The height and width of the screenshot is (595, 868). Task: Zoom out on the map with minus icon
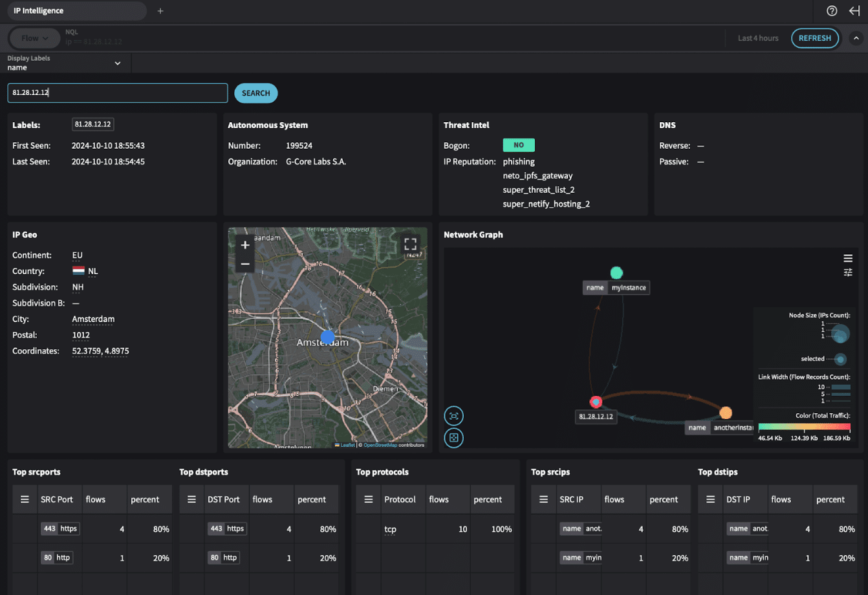coord(245,264)
